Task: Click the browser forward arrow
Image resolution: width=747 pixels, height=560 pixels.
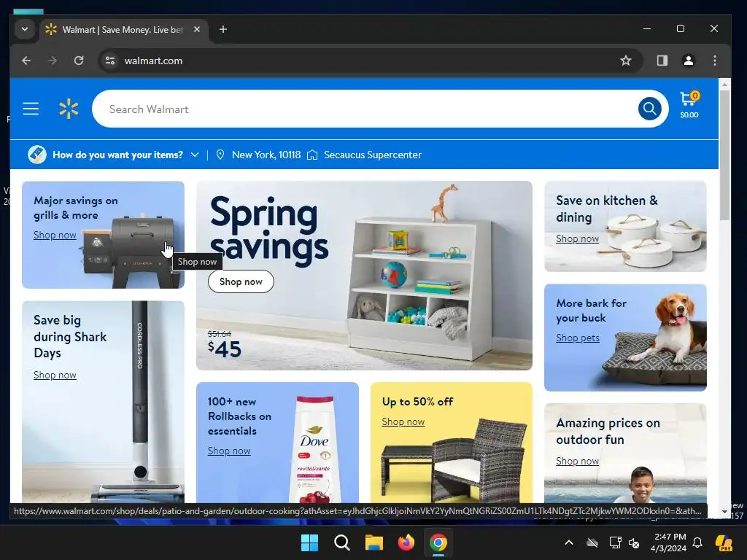Action: [53, 61]
